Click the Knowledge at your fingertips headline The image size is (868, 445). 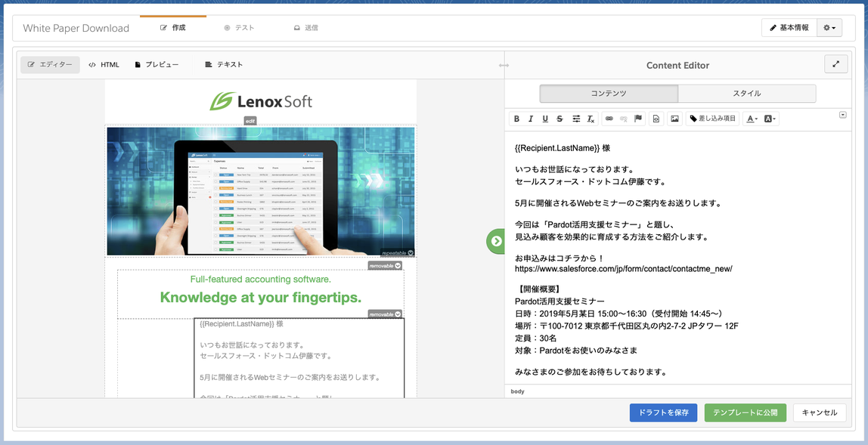(x=261, y=297)
